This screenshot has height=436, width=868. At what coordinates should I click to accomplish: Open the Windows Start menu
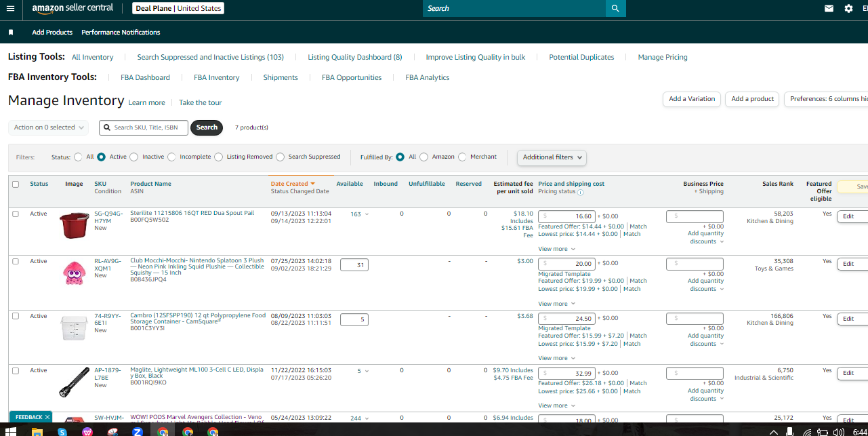tap(10, 431)
